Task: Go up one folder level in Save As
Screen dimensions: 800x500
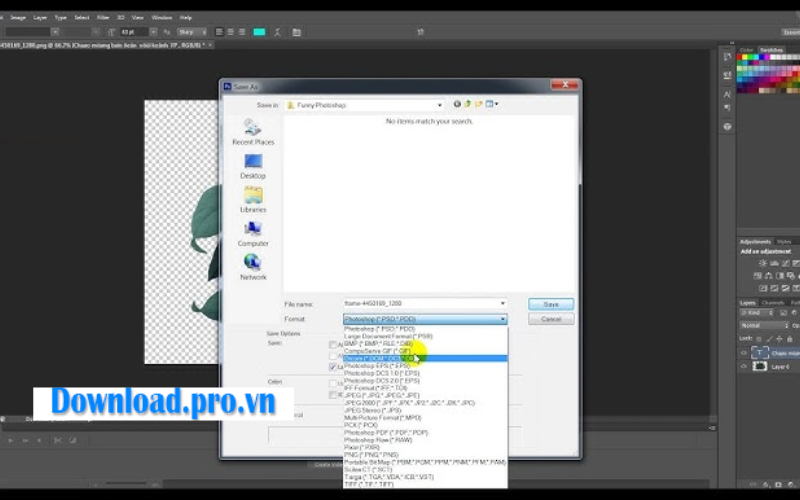Action: pos(468,104)
